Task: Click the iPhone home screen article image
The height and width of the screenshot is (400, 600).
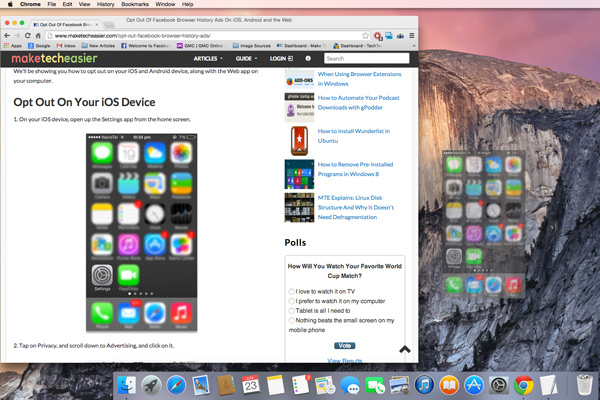Action: pyautogui.click(x=142, y=232)
